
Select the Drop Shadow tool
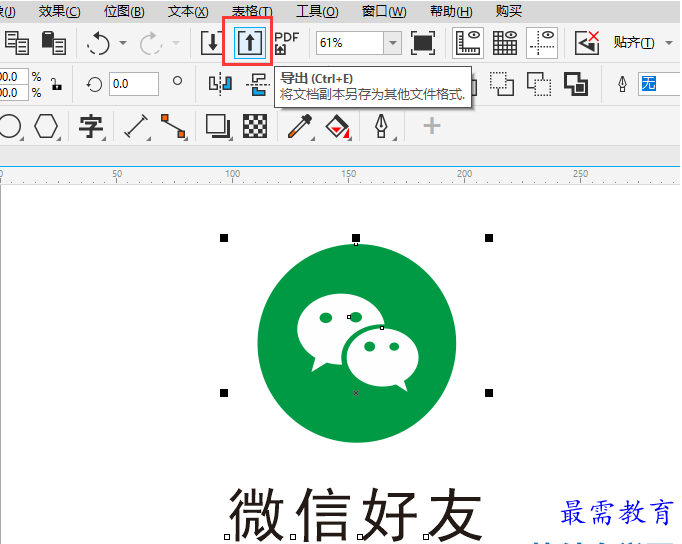[218, 127]
